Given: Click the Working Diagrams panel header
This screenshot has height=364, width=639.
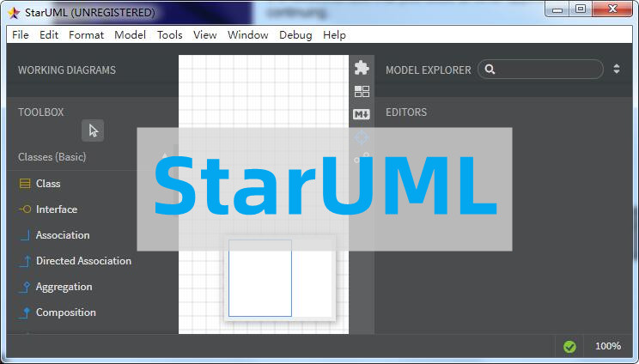Looking at the screenshot, I should click(67, 70).
